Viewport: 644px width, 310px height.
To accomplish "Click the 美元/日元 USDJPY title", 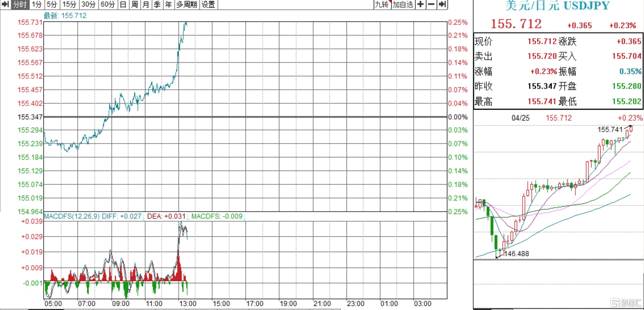I will click(557, 6).
